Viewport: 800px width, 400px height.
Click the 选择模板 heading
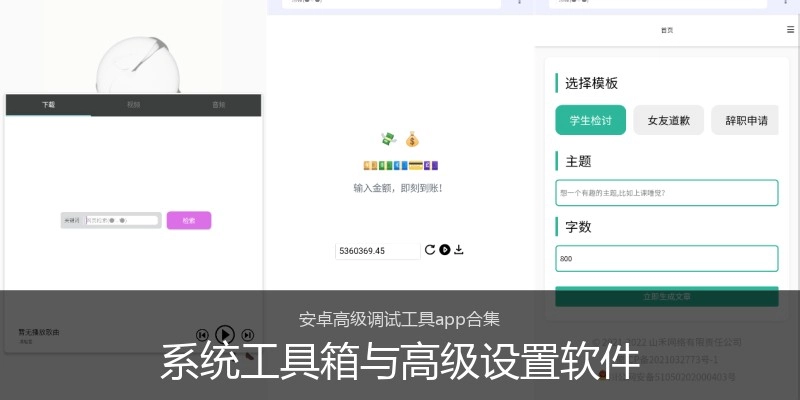591,83
